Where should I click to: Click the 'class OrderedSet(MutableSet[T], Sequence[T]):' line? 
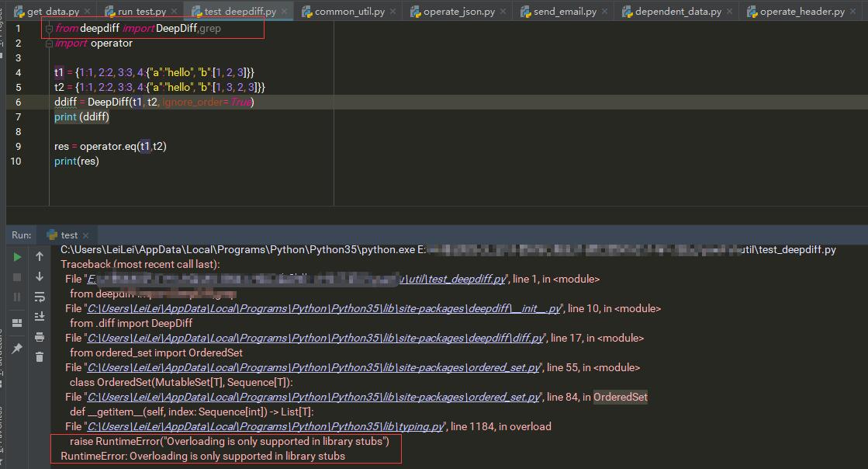click(x=181, y=383)
